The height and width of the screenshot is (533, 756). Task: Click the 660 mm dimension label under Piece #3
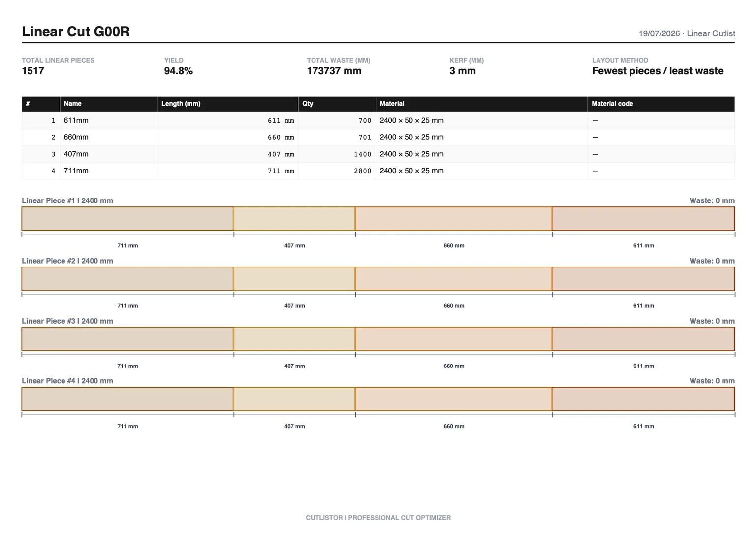[454, 366]
